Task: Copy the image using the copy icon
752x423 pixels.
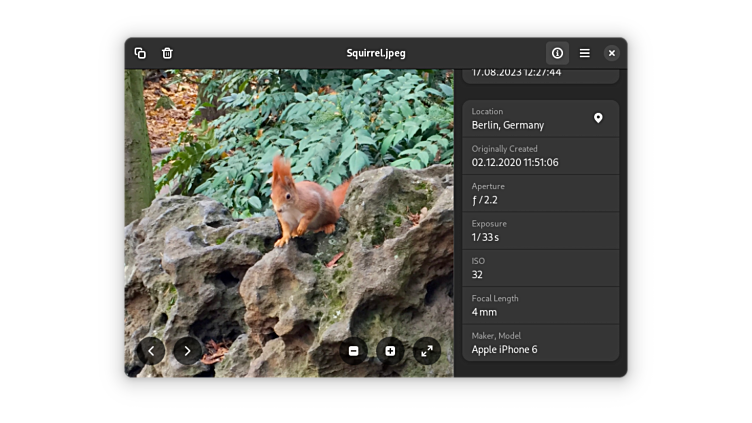Action: pos(140,53)
